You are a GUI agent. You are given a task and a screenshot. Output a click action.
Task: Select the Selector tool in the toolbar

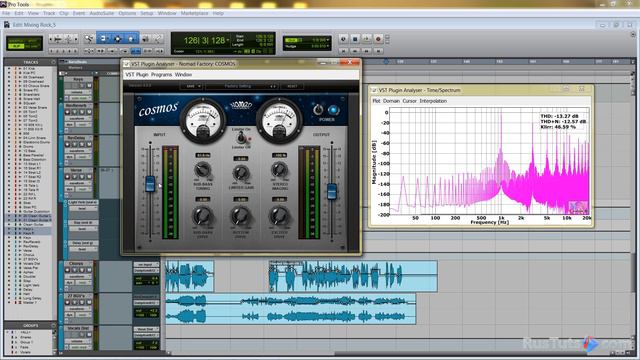tap(118, 39)
